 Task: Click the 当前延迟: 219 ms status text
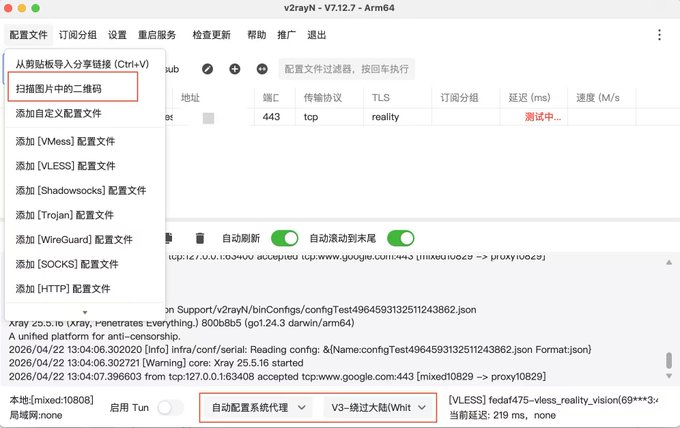pos(502,415)
